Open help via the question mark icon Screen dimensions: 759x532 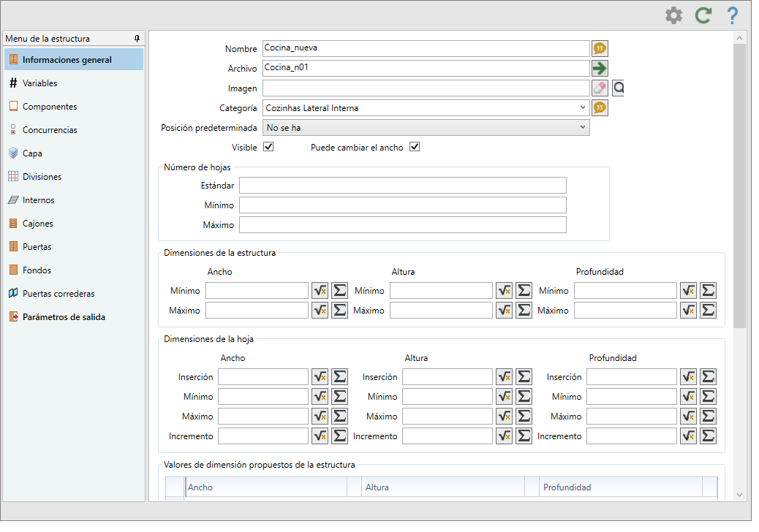[x=733, y=15]
